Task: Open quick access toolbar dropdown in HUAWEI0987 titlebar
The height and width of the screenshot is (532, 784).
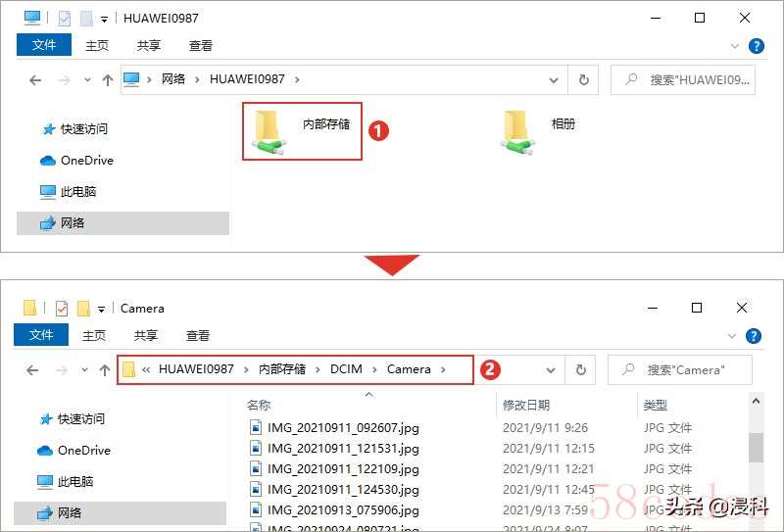Action: pos(104,20)
